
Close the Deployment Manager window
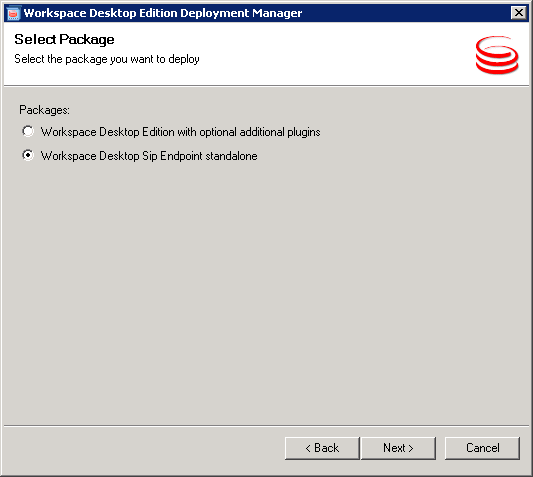pyautogui.click(x=519, y=13)
